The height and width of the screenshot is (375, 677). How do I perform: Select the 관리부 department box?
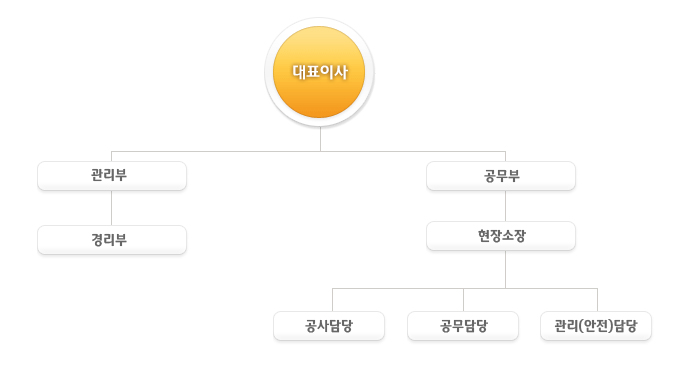(x=112, y=176)
